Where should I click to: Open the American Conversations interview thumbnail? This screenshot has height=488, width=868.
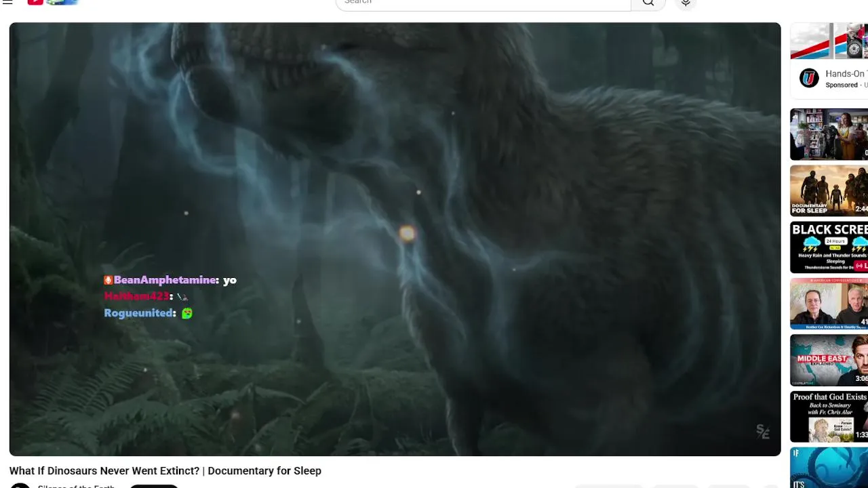tap(829, 304)
